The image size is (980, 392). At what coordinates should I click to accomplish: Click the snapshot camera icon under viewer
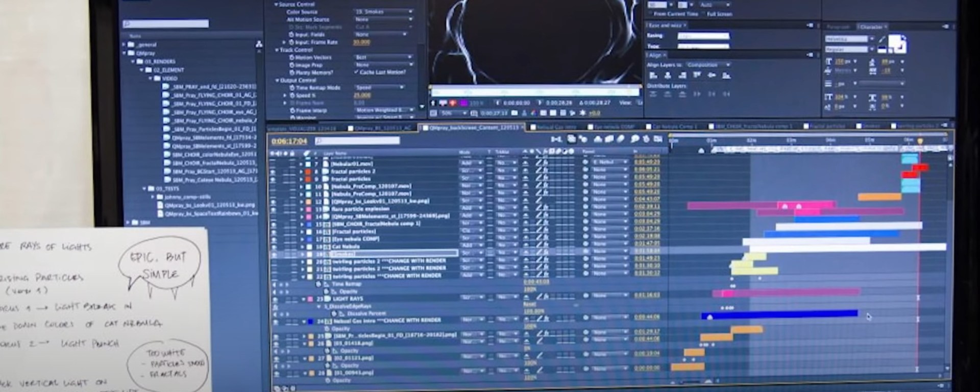point(514,113)
